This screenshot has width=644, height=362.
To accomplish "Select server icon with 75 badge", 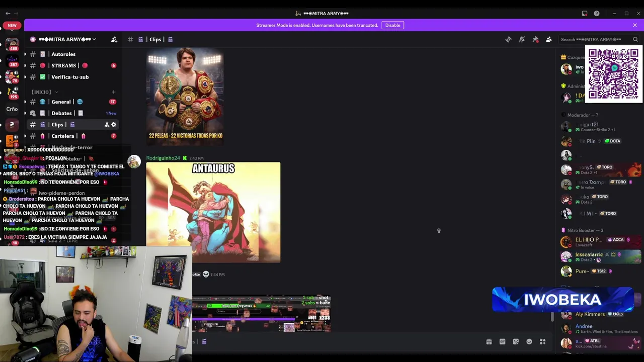I will (x=12, y=76).
